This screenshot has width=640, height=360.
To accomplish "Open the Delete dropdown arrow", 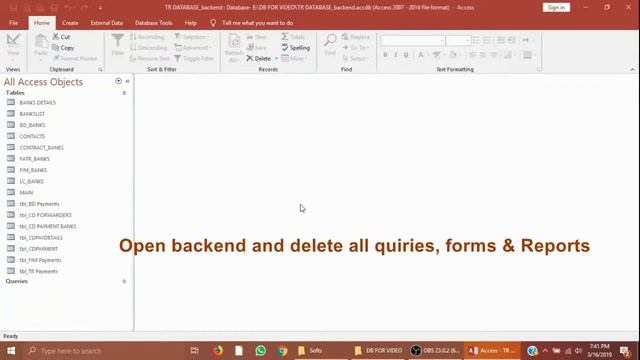I will coord(276,58).
